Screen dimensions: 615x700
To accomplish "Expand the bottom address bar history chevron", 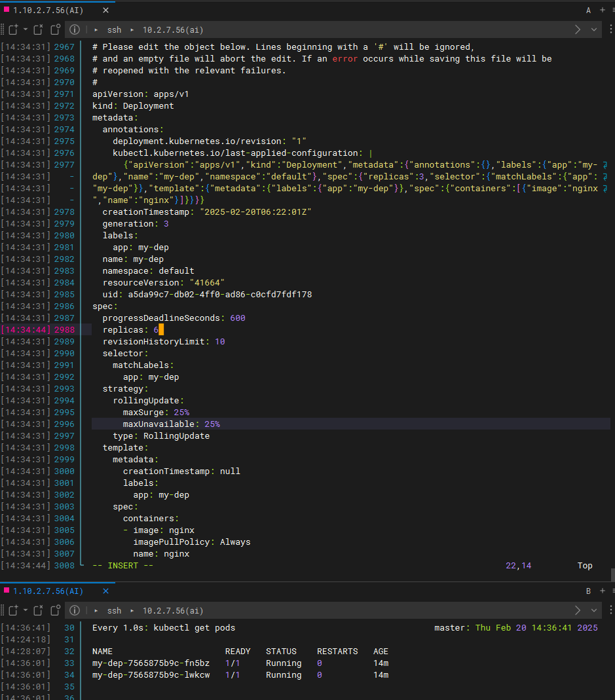I will point(594,610).
